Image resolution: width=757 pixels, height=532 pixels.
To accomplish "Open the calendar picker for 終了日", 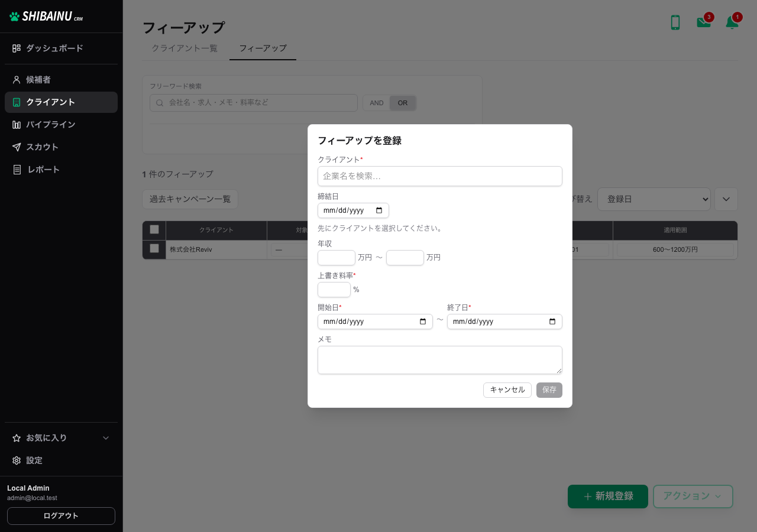I will pos(552,322).
